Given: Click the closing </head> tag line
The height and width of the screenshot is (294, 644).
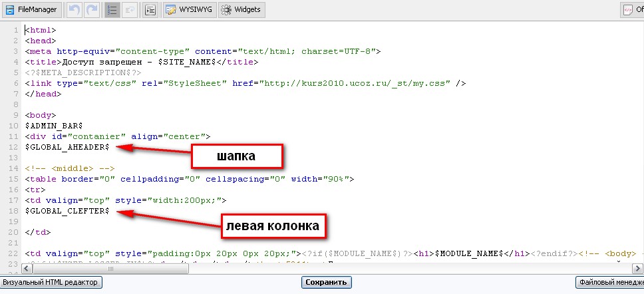Looking at the screenshot, I should (x=43, y=94).
